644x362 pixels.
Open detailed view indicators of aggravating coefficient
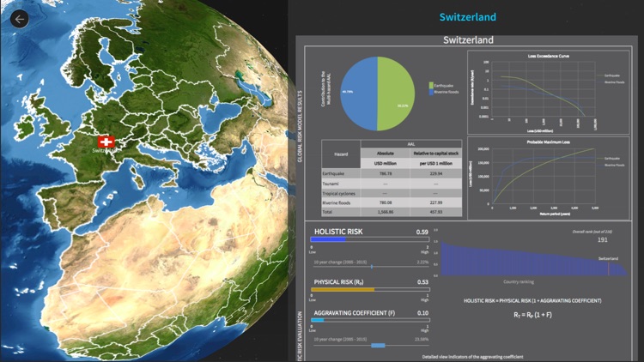coord(473,357)
